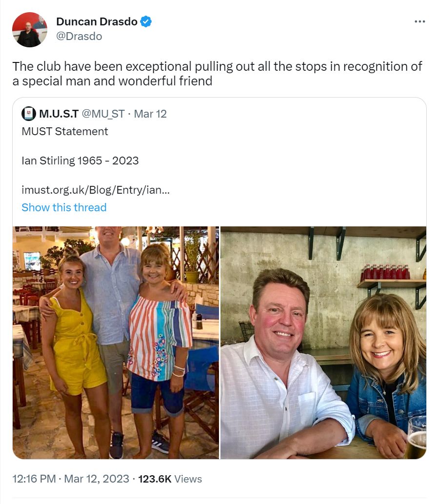Open the left photo of three people
Screen dimensions: 437x504
(x=116, y=343)
